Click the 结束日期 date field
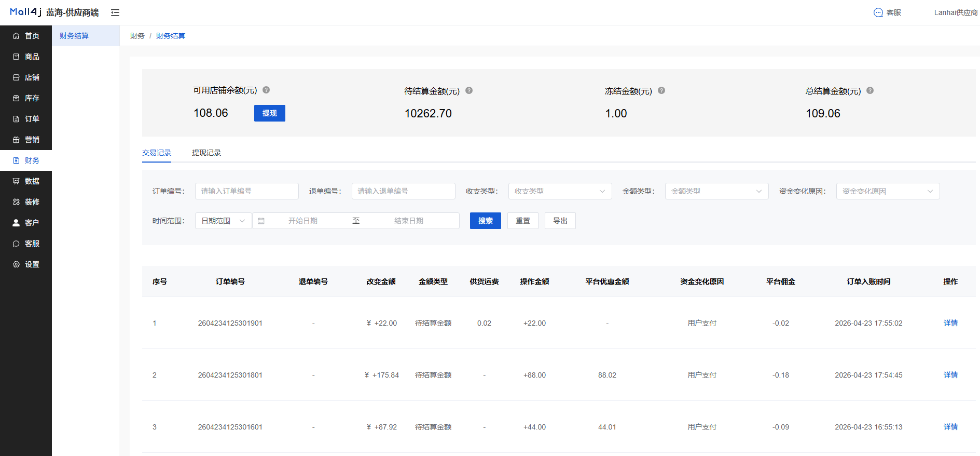The image size is (980, 456). 409,221
